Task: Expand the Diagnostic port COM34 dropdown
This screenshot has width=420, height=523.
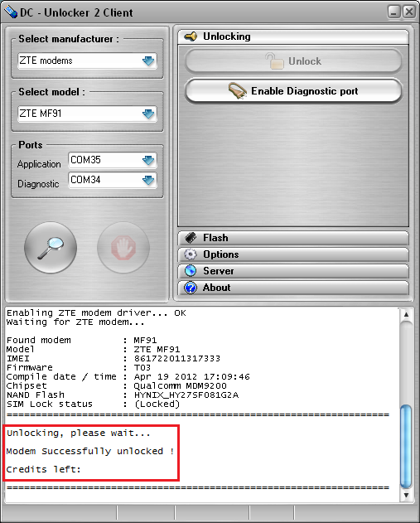Action: [148, 180]
